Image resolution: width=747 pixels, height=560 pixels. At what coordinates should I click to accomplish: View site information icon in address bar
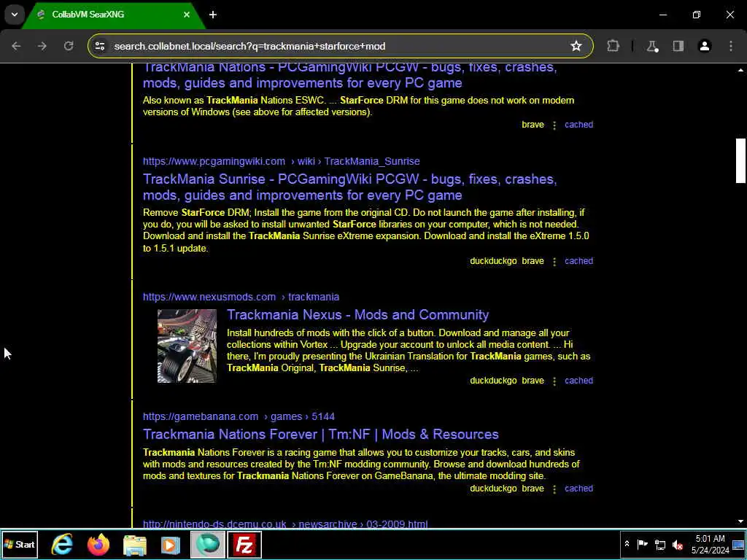click(x=99, y=46)
